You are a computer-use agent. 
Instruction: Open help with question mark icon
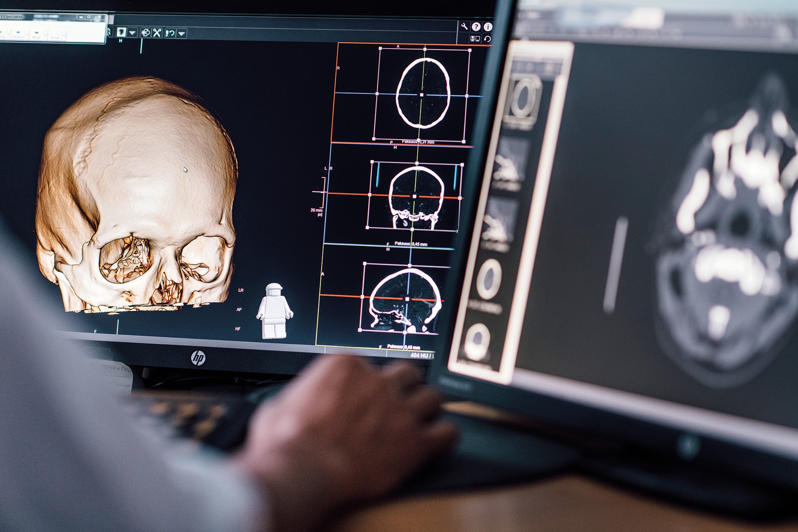point(476,27)
